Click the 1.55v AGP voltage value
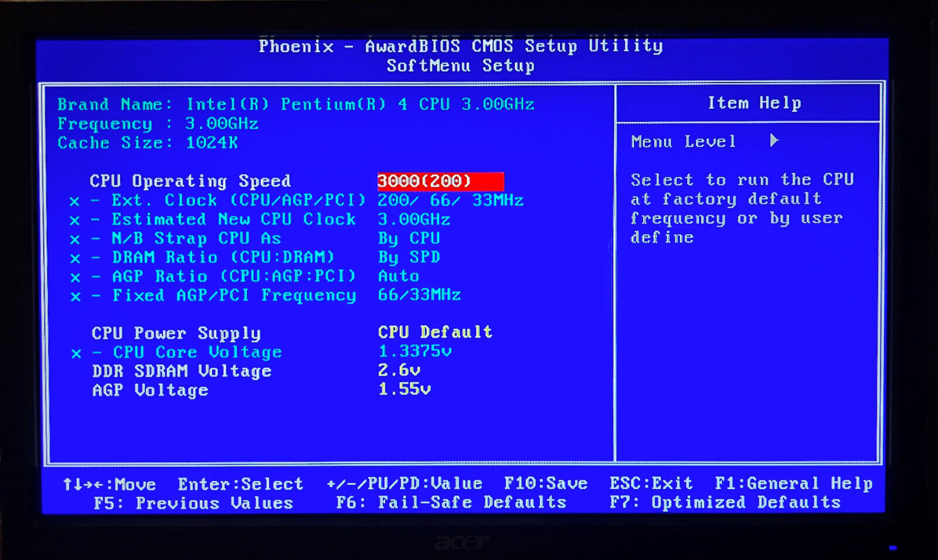This screenshot has width=938, height=560. pyautogui.click(x=404, y=389)
